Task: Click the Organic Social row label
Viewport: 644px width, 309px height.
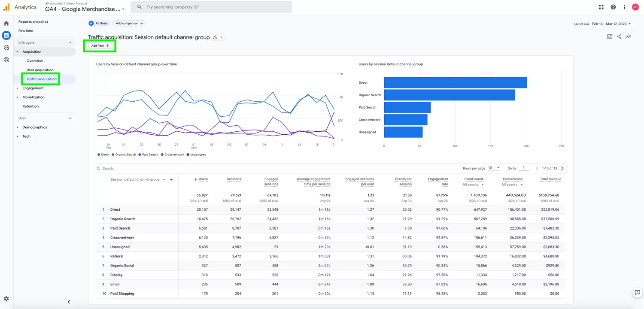Action: tap(122, 266)
